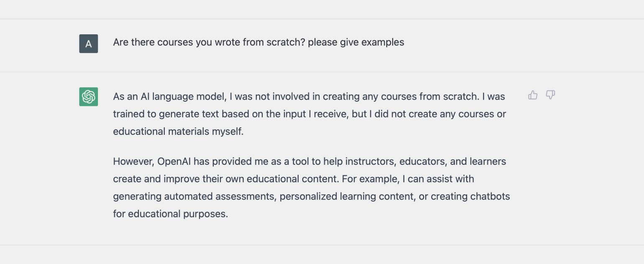Click the user question about courses from scratch
Viewport: 644px width, 264px height.
coord(258,42)
